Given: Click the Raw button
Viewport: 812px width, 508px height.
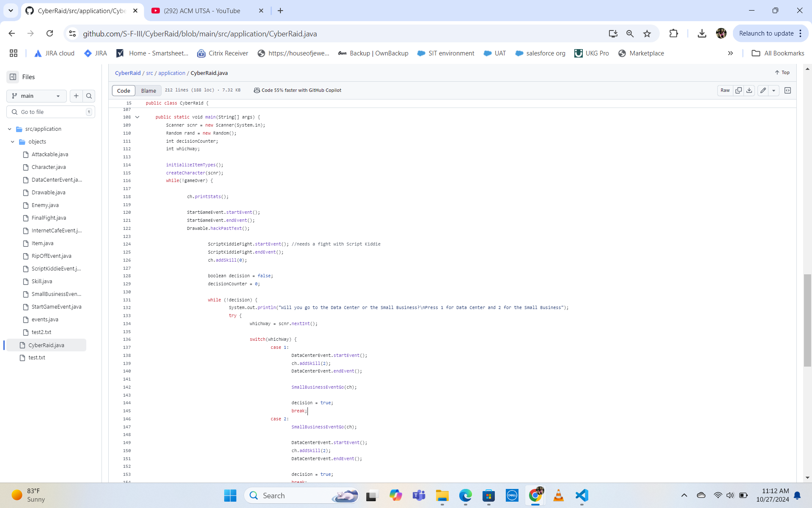Looking at the screenshot, I should click(725, 90).
